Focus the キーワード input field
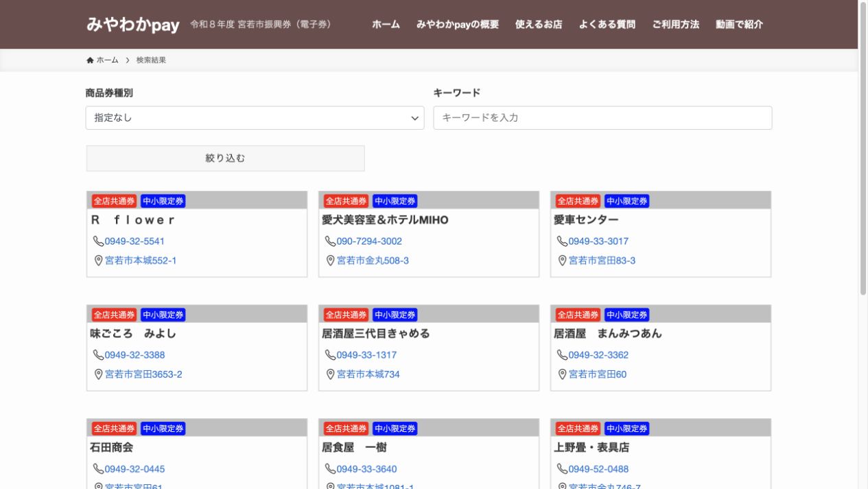868x489 pixels. pyautogui.click(x=602, y=118)
